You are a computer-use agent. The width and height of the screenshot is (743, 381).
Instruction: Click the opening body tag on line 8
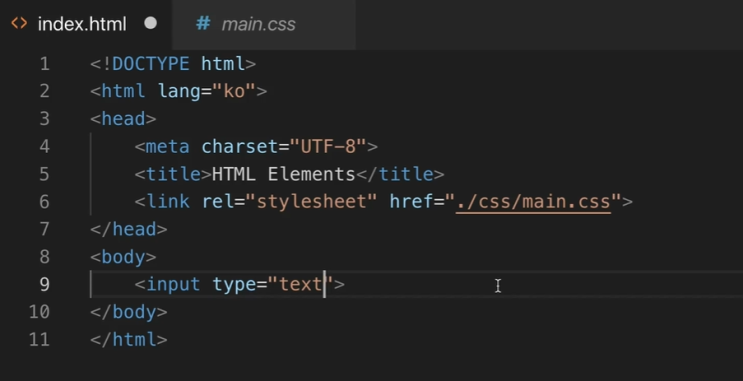tap(123, 257)
